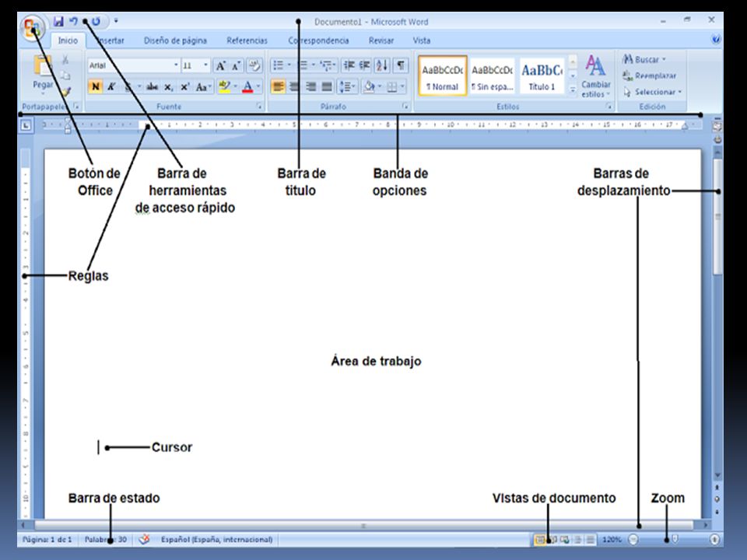Viewport: 747px width, 560px height.
Task: Apply the Título 1 style
Action: 542,75
